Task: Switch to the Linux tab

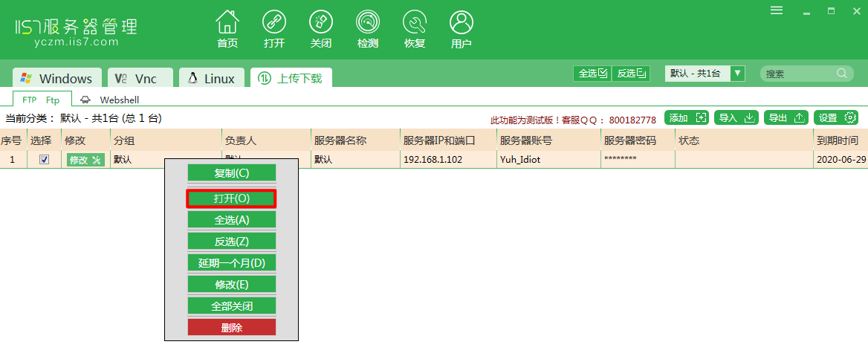Action: pos(211,78)
